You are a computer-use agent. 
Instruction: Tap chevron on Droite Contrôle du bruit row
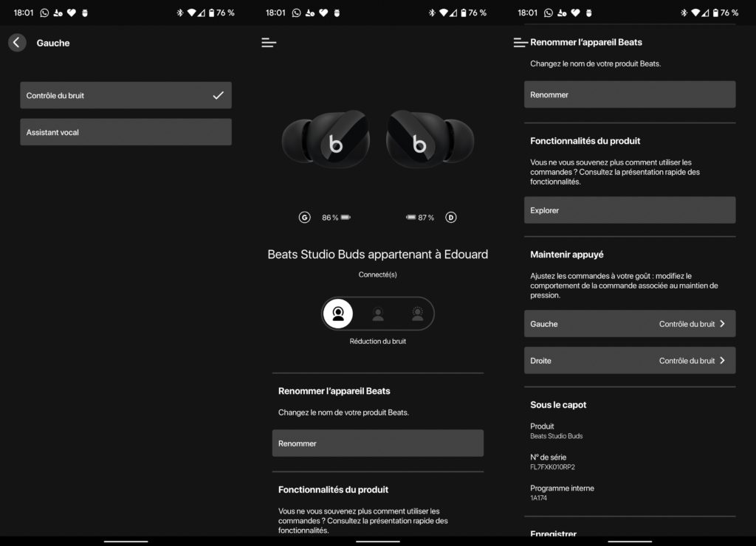(x=722, y=361)
